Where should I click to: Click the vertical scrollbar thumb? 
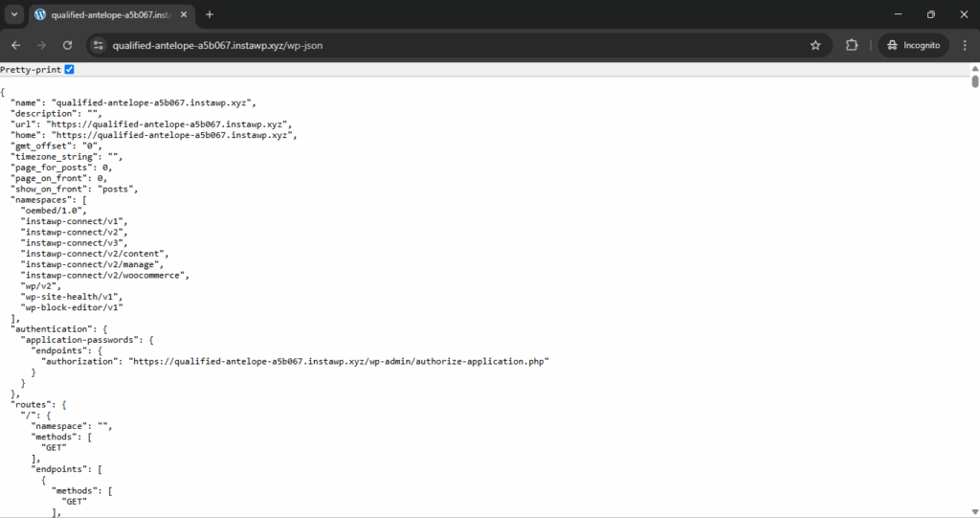(975, 81)
